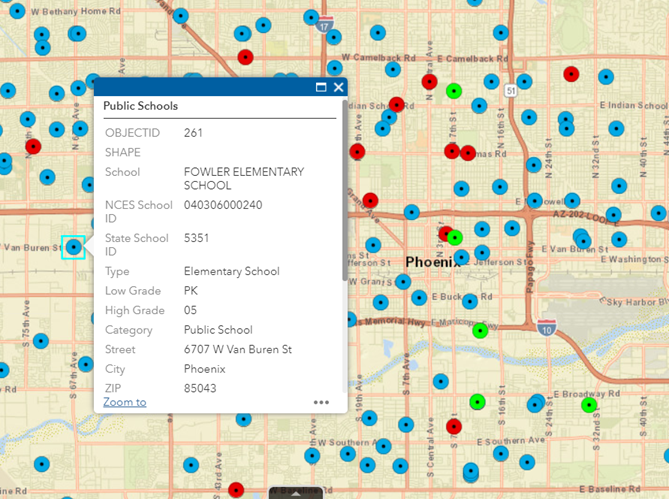Select the highlighted school marker on Van Buren St
The image size is (669, 499).
[x=74, y=247]
